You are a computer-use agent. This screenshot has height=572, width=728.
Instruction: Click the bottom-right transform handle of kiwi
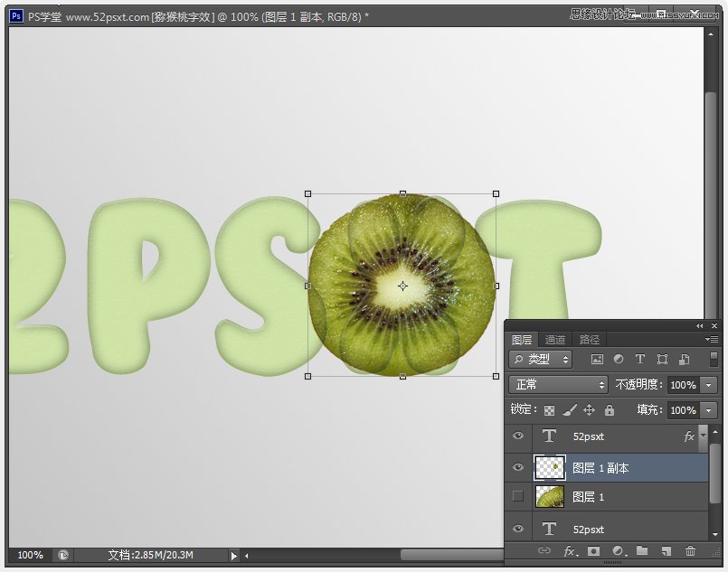(496, 376)
